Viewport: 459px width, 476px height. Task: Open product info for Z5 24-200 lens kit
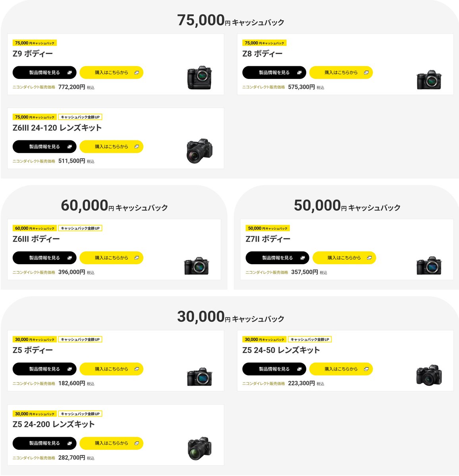(x=44, y=443)
